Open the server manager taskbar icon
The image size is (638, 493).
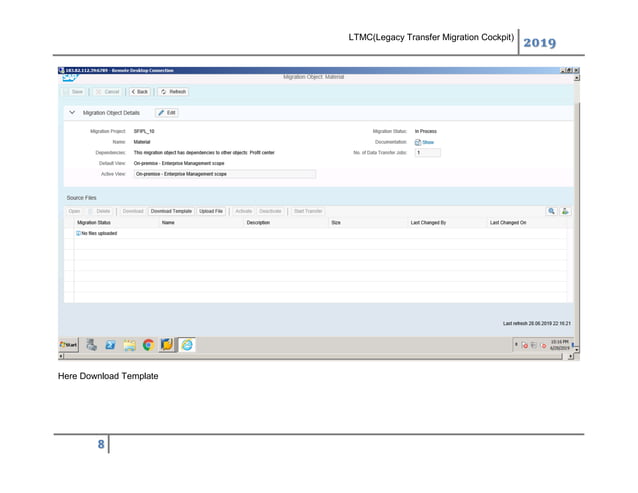coord(91,344)
